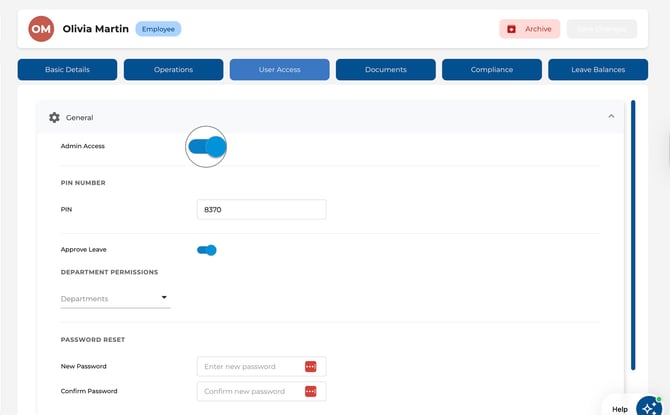The width and height of the screenshot is (670, 415).
Task: Click Olivia Martin's OM avatar
Action: tap(41, 29)
